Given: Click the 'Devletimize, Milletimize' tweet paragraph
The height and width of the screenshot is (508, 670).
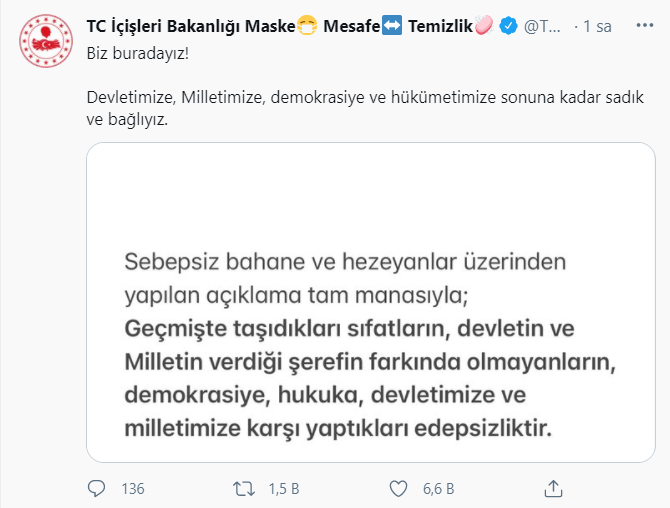Looking at the screenshot, I should (x=365, y=108).
